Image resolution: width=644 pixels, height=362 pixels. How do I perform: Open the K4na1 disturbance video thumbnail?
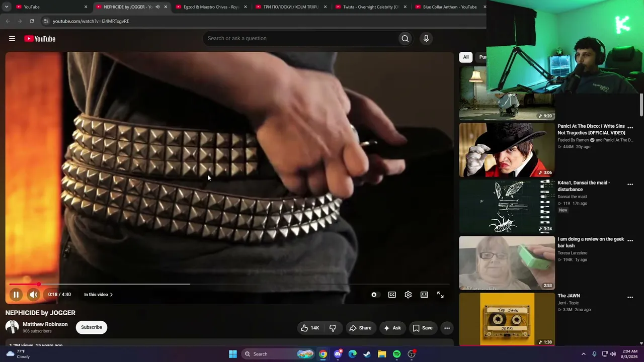[x=507, y=207]
